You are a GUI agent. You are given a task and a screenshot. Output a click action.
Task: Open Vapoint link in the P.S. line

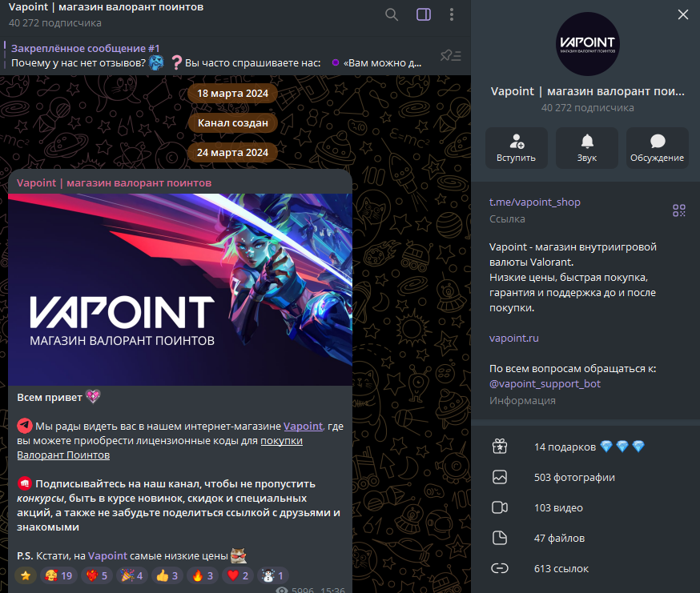click(x=107, y=556)
